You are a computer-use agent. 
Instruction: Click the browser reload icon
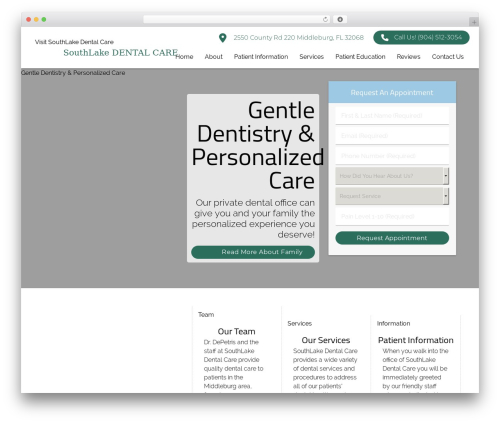pyautogui.click(x=325, y=20)
